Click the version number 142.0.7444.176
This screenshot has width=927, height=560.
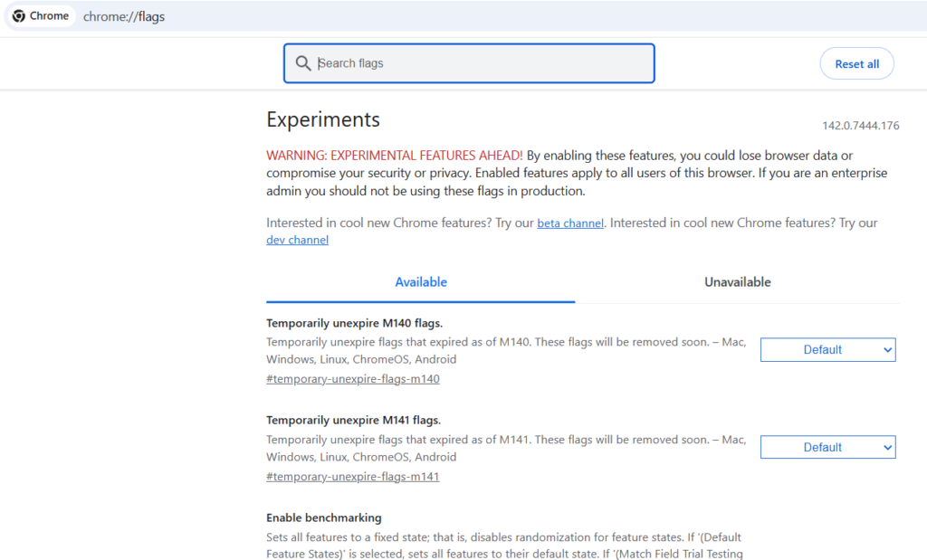click(x=860, y=126)
